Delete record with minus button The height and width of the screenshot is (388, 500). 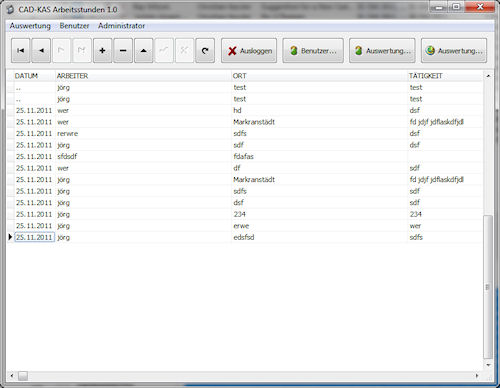tap(123, 51)
